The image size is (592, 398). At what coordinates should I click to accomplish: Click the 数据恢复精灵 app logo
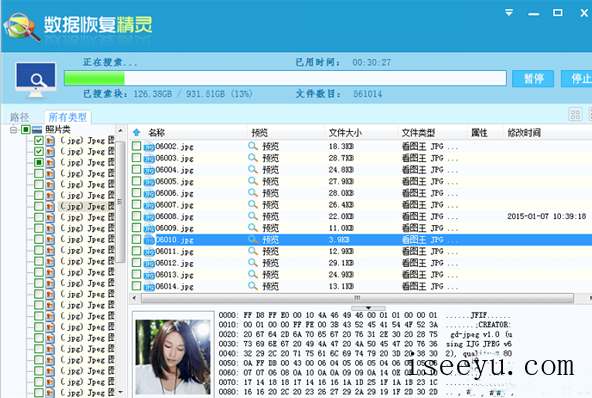pyautogui.click(x=22, y=26)
